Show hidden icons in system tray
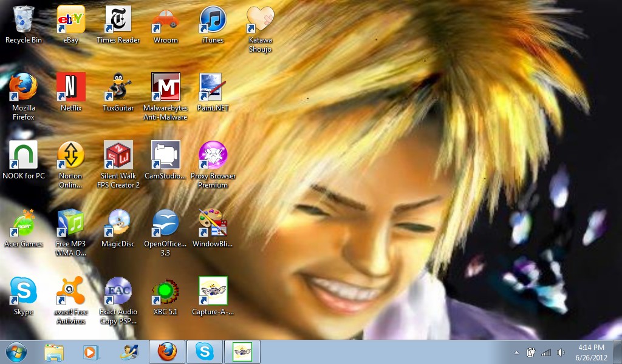 pyautogui.click(x=516, y=352)
